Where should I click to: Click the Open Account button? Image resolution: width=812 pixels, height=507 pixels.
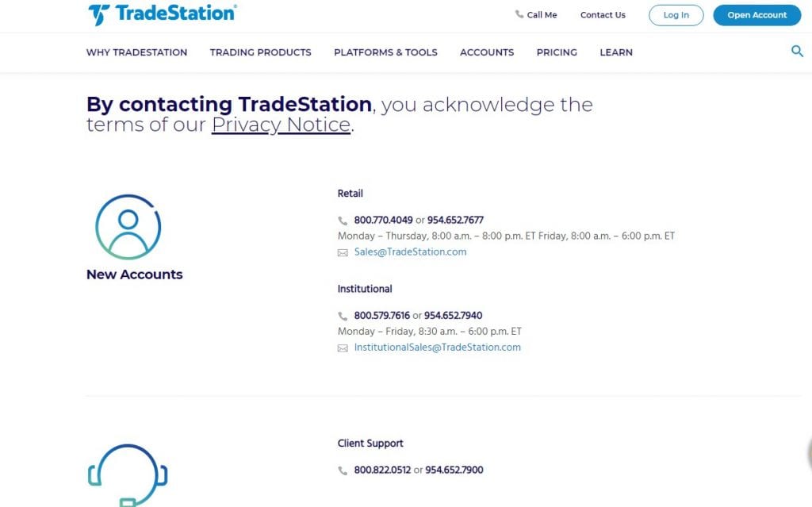(x=756, y=15)
